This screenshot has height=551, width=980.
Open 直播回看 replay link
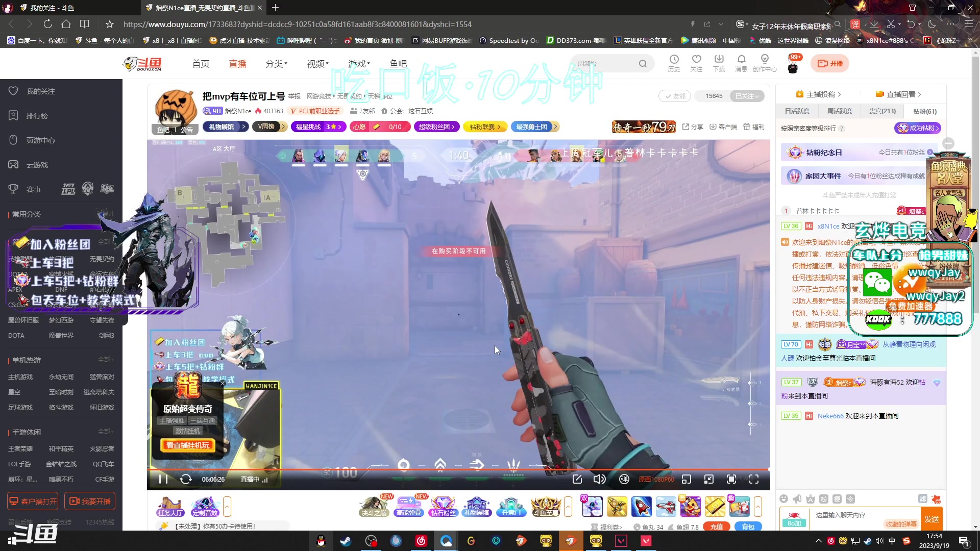pos(899,94)
